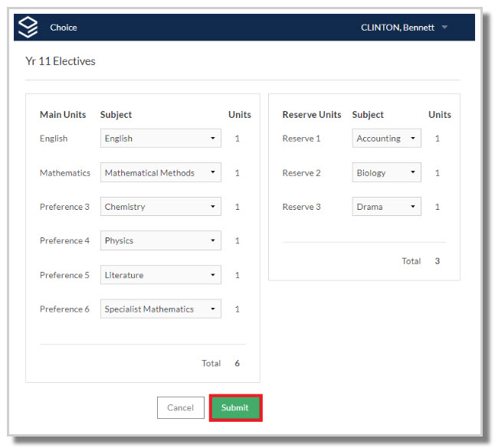Click the Yr 11 Electives heading
This screenshot has width=495, height=448.
[x=61, y=61]
